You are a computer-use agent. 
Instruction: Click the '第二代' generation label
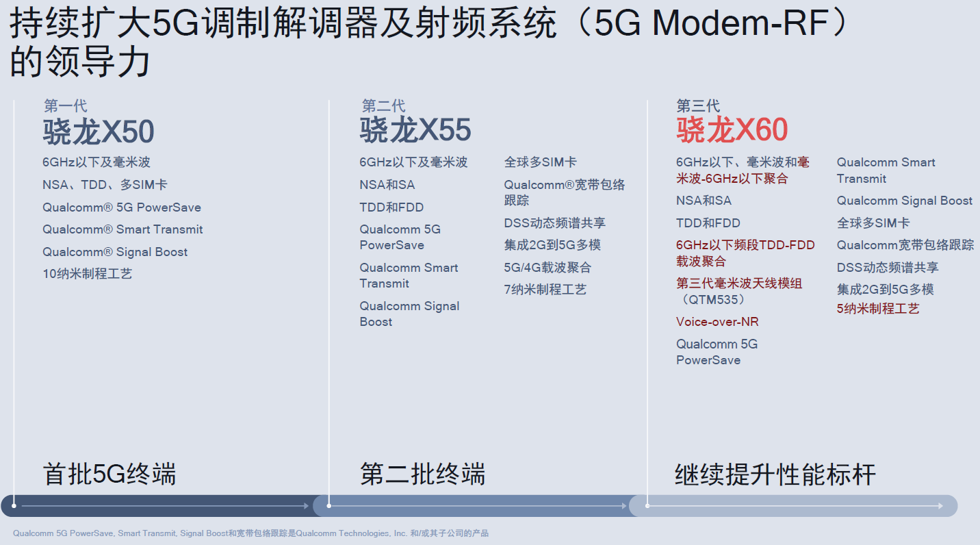tap(383, 106)
